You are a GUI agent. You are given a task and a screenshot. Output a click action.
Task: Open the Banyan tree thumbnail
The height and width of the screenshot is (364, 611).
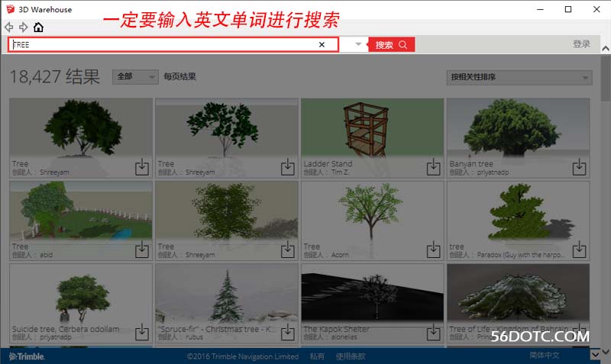click(x=518, y=127)
